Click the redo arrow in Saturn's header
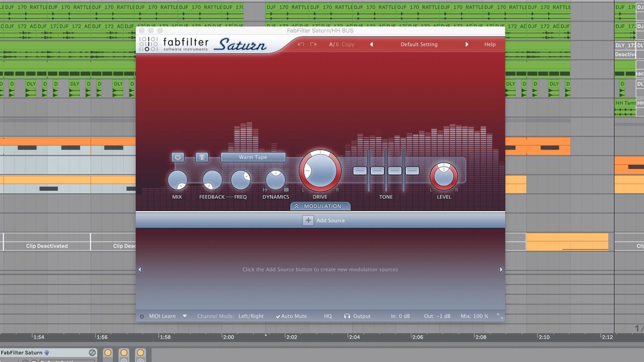644x362 pixels. click(x=312, y=45)
